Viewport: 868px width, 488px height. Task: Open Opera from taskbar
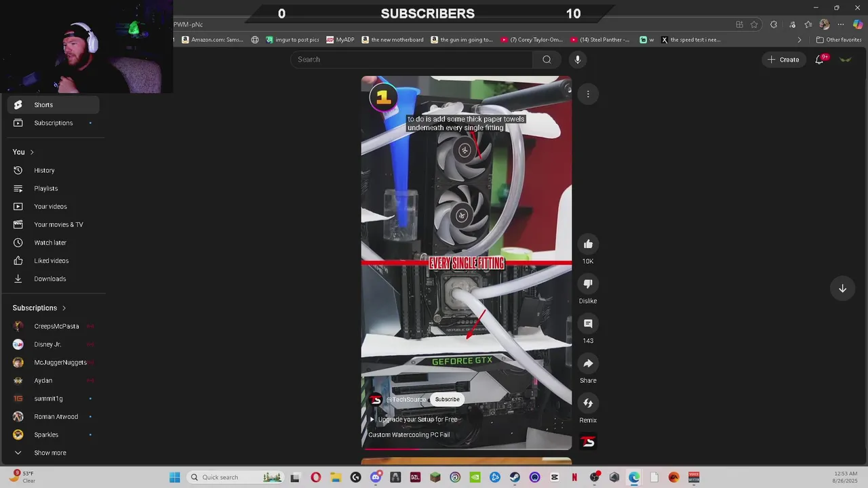pos(316,477)
